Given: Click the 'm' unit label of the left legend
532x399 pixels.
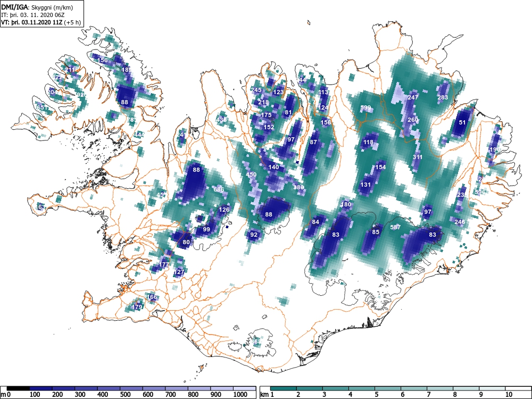Looking at the screenshot, I should click(x=3, y=395).
